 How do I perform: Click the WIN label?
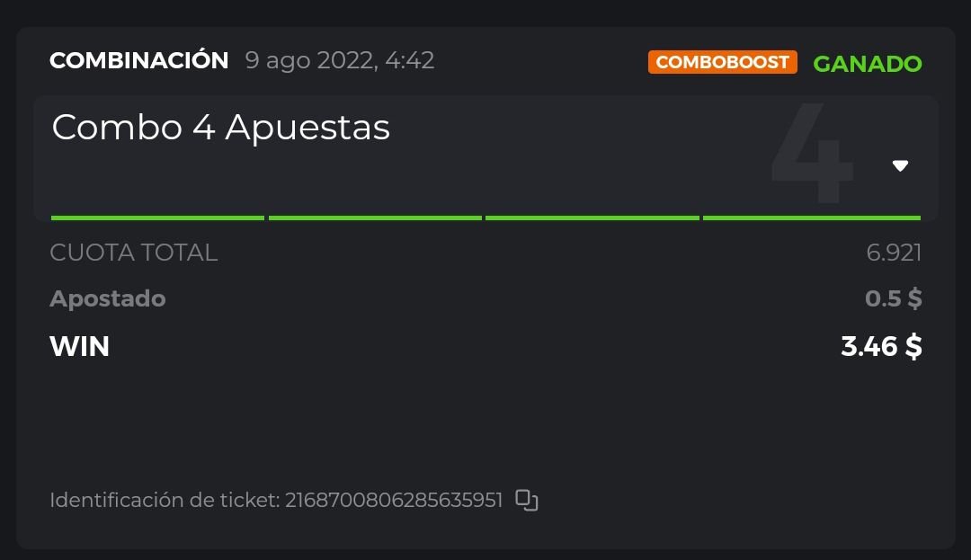tap(80, 346)
